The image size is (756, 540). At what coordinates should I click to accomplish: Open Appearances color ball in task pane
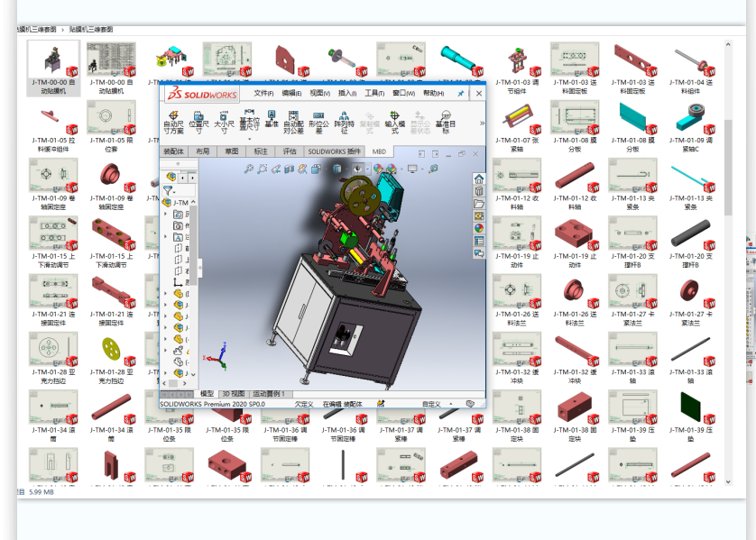click(479, 228)
